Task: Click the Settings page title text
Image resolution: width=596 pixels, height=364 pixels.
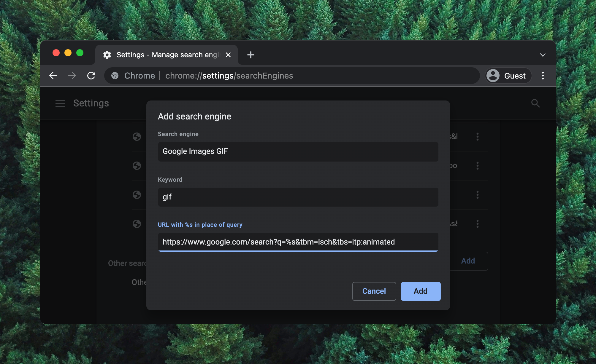Action: pos(91,103)
